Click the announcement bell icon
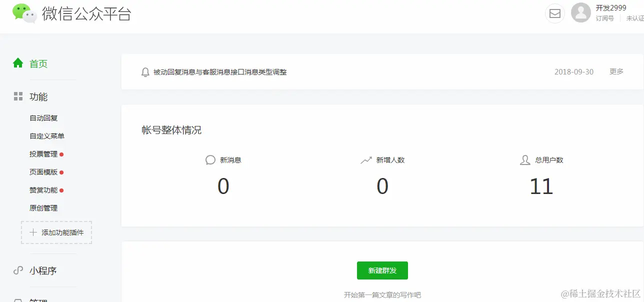 pos(145,72)
